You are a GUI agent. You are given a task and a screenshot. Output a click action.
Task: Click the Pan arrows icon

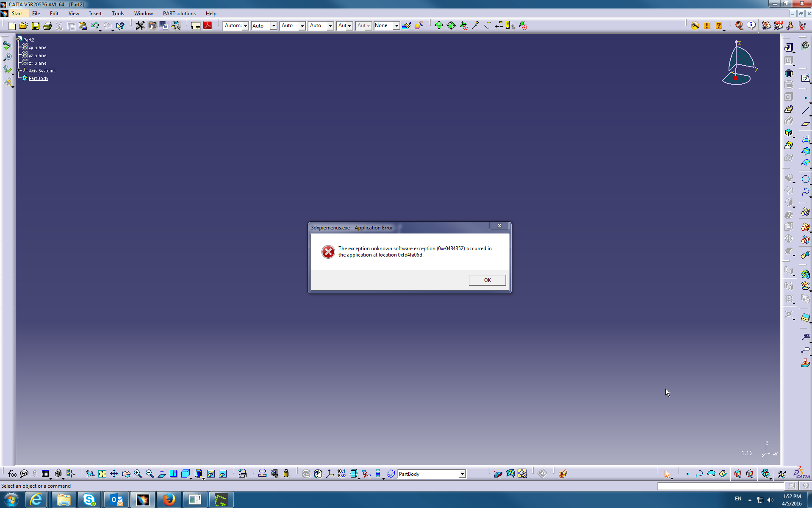(114, 474)
